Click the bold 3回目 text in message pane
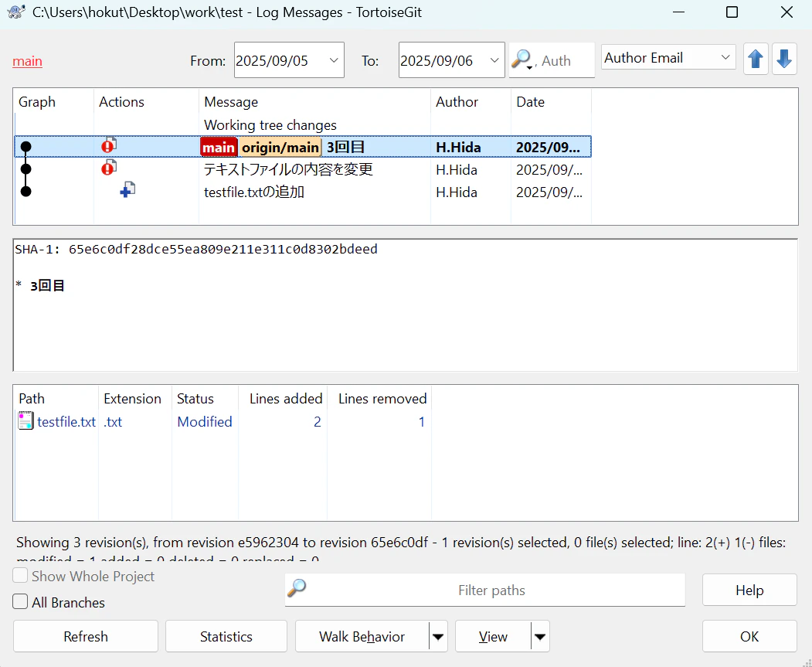This screenshot has height=667, width=812. (47, 286)
